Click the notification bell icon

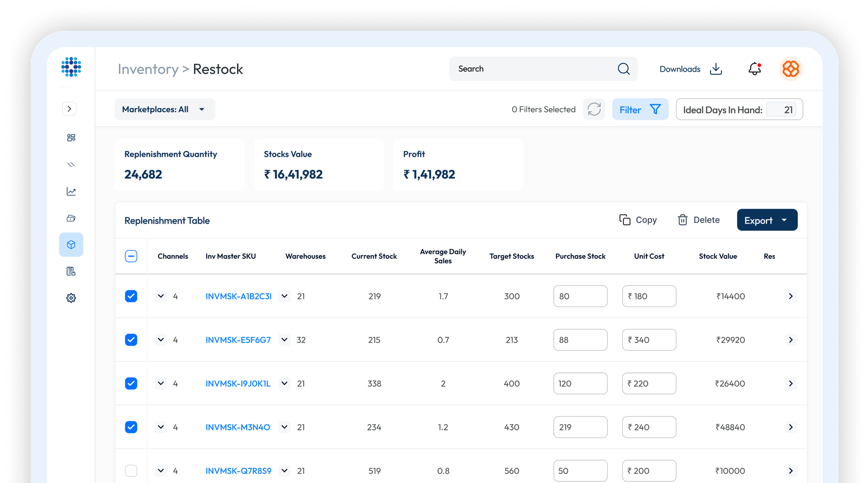(x=755, y=69)
